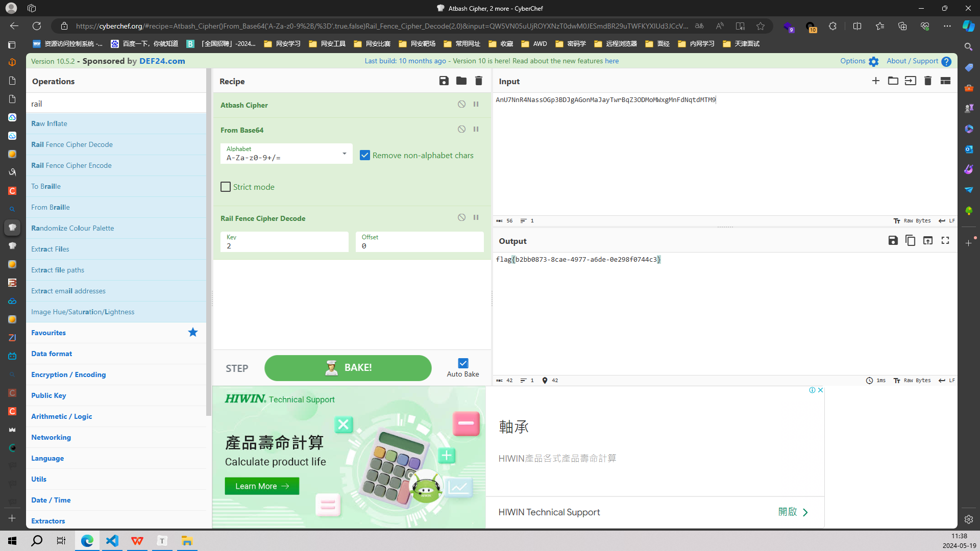Viewport: 980px width, 551px height.
Task: Toggle the Auto Bake checkbox
Action: coord(463,363)
